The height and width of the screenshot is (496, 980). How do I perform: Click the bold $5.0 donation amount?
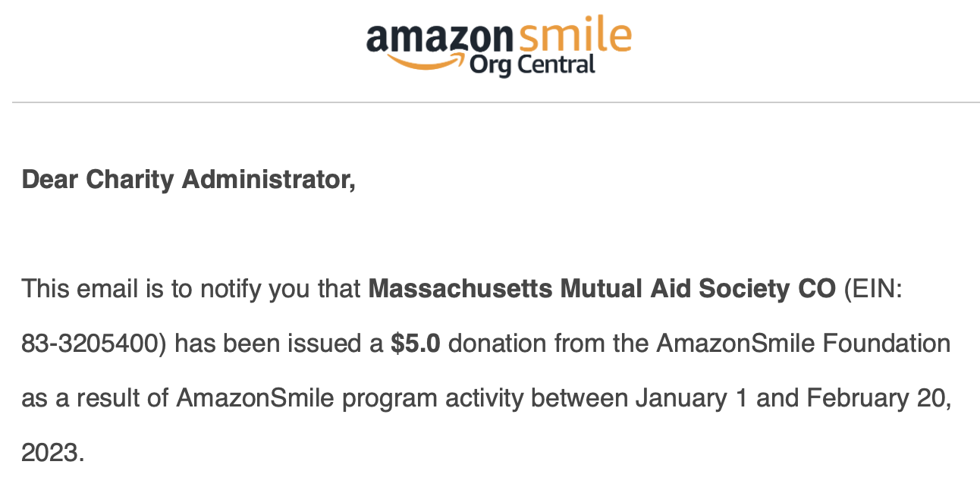415,344
